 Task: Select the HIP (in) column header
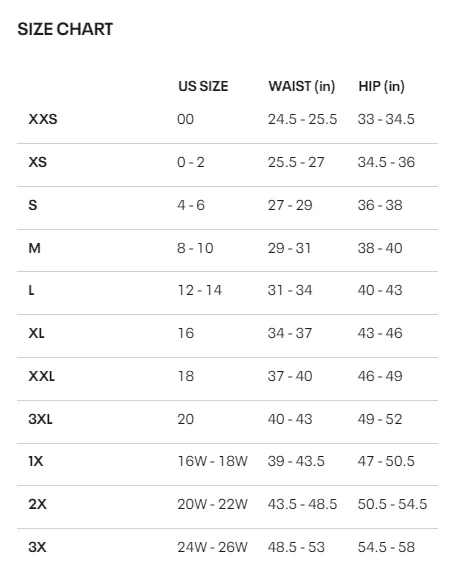point(381,86)
